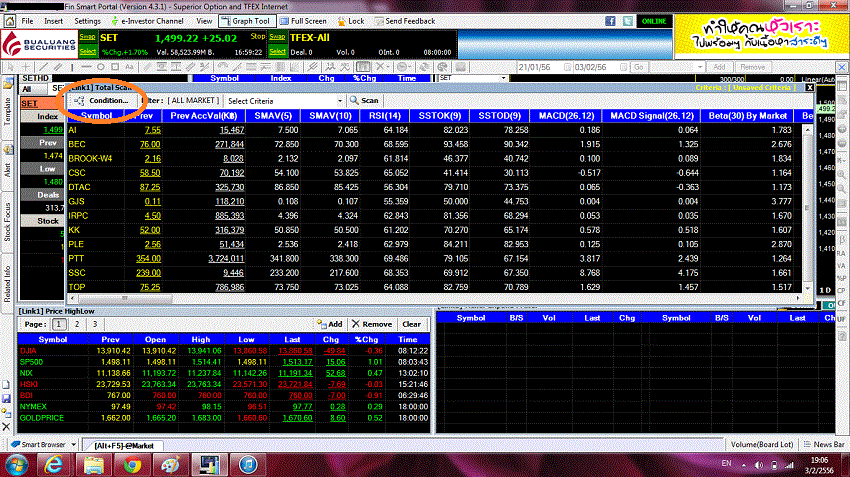Click Clear in Price HighLow panel
Screen dimensions: 850x477
(x=411, y=324)
